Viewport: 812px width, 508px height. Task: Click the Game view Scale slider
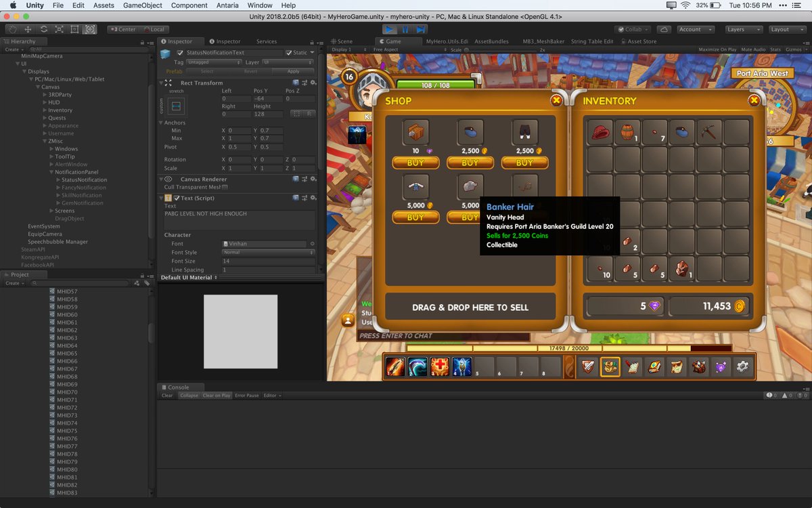pyautogui.click(x=501, y=49)
